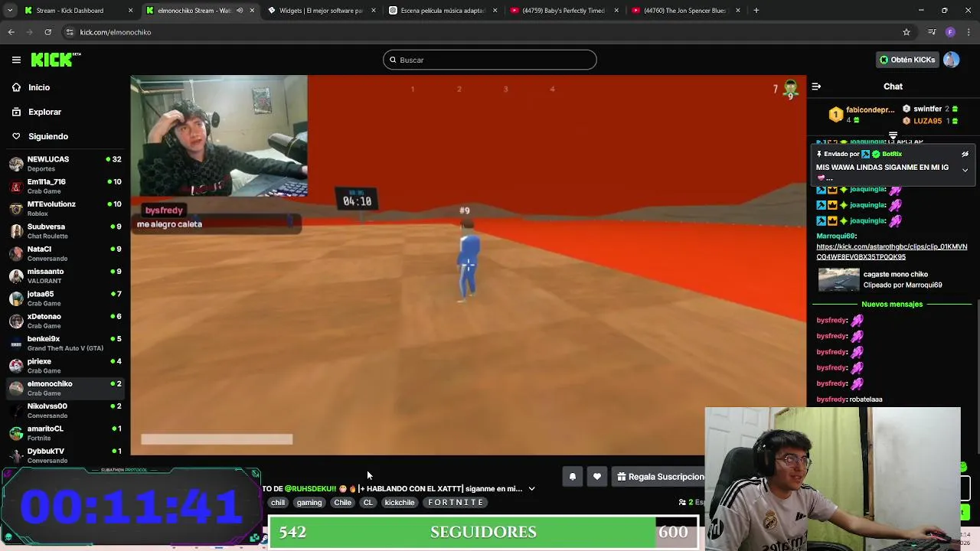This screenshot has height=551, width=980.
Task: Open the tab search dropdown arrow
Action: pos(9,11)
